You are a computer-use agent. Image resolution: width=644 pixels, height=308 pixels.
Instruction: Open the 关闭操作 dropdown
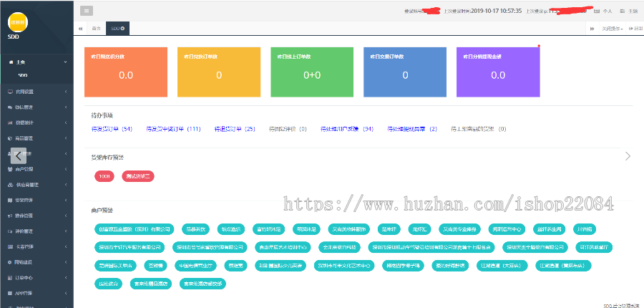click(x=613, y=29)
